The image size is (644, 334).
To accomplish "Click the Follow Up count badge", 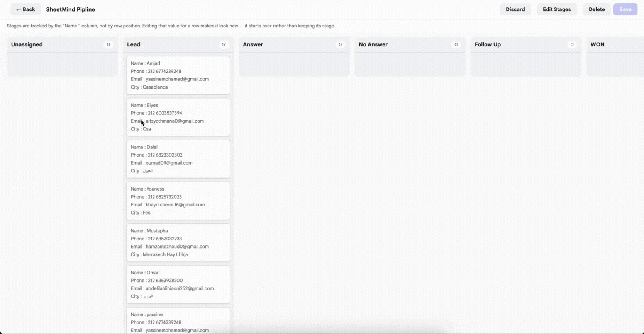I will click(x=572, y=44).
